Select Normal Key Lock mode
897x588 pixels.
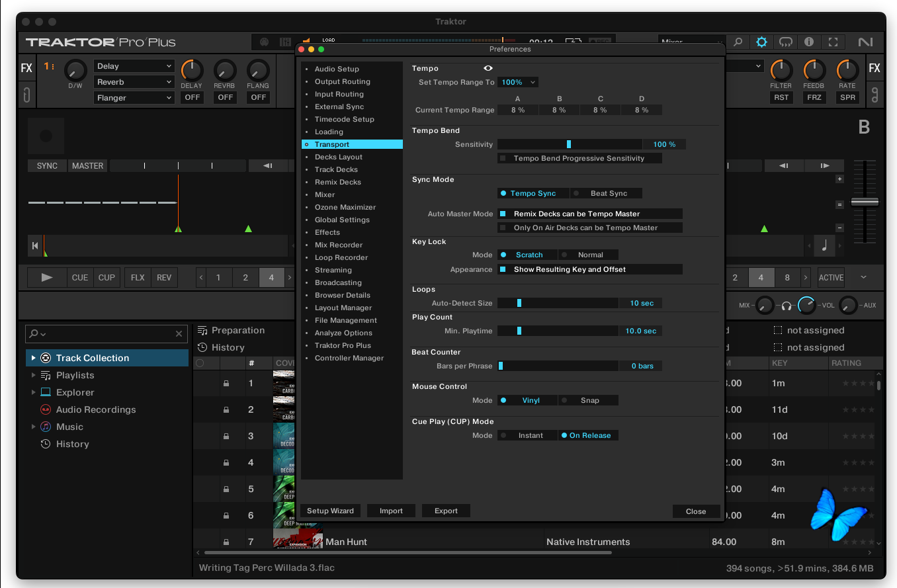pos(589,255)
